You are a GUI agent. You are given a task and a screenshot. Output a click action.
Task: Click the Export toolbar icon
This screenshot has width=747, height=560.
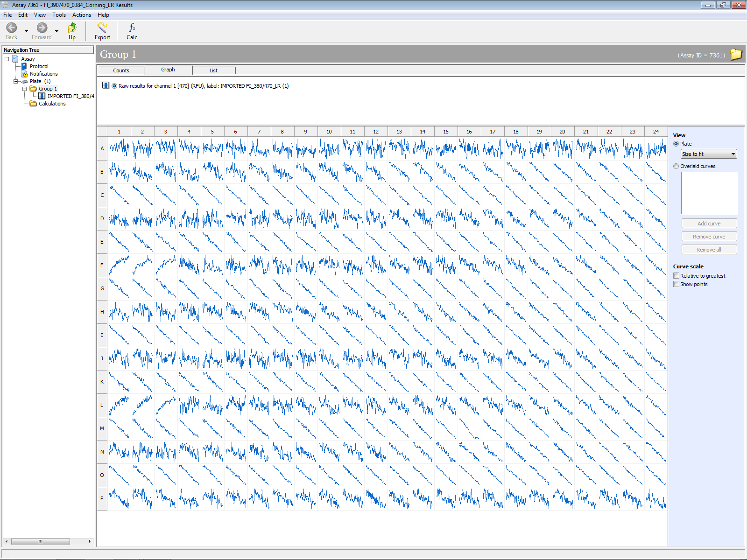[102, 28]
